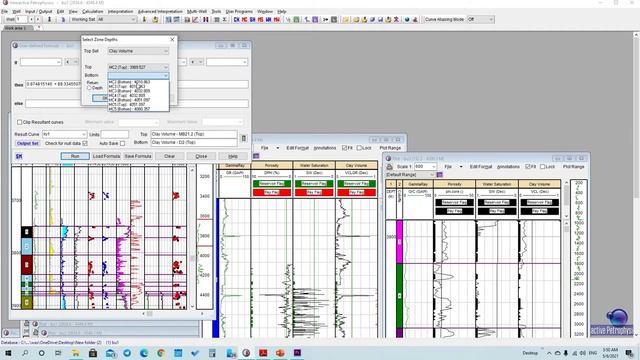Toggle Fit checkbox in right plot window
Viewport: 640px width, 360px height.
tap(528, 167)
